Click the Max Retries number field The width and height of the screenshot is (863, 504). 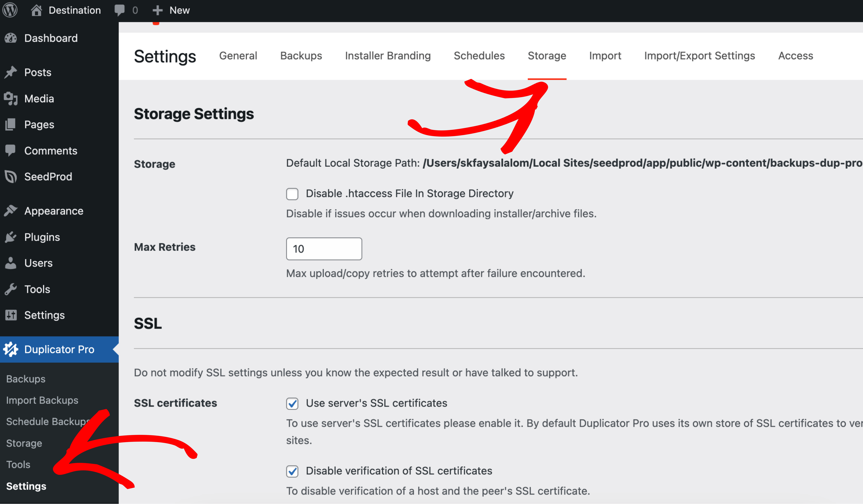click(324, 249)
